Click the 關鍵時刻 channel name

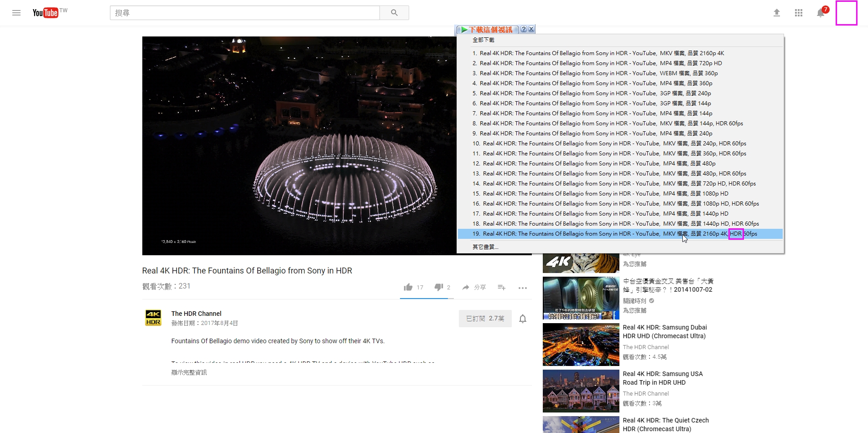[x=634, y=301]
